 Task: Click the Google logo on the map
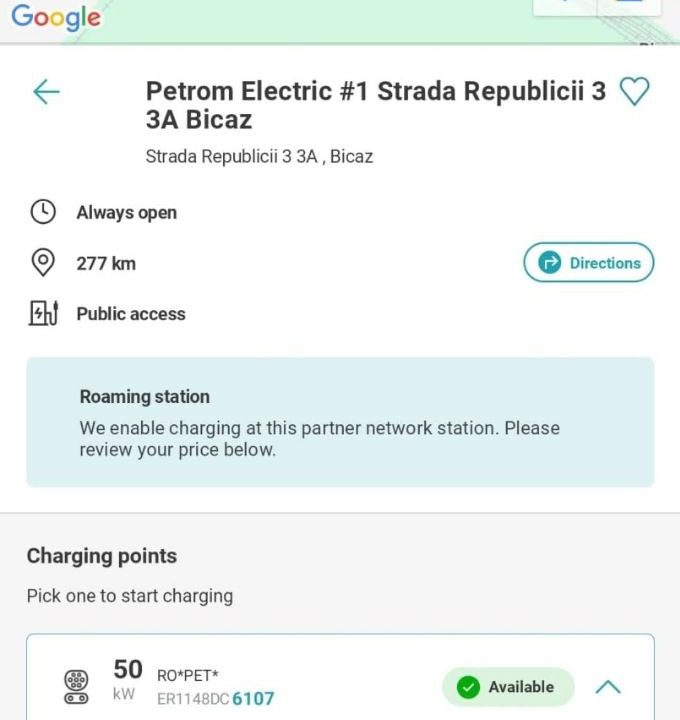56,17
